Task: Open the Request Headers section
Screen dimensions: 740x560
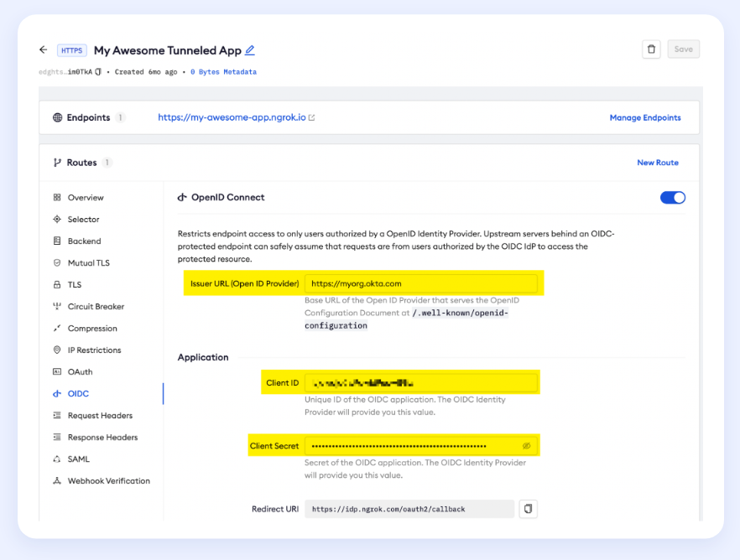Action: (100, 415)
